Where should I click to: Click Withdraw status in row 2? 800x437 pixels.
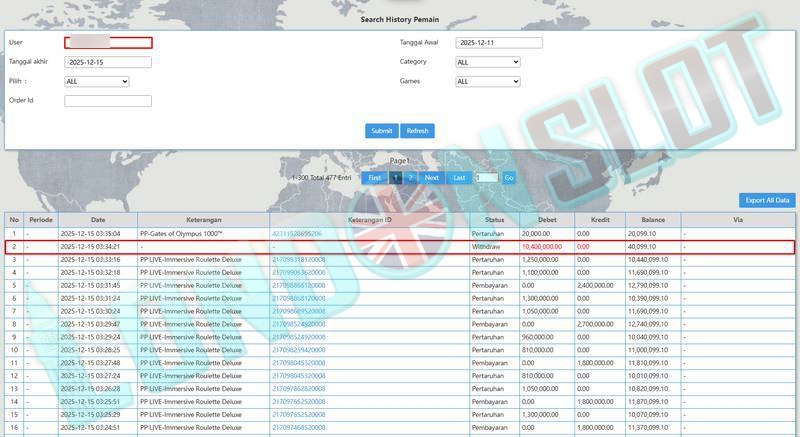[486, 247]
